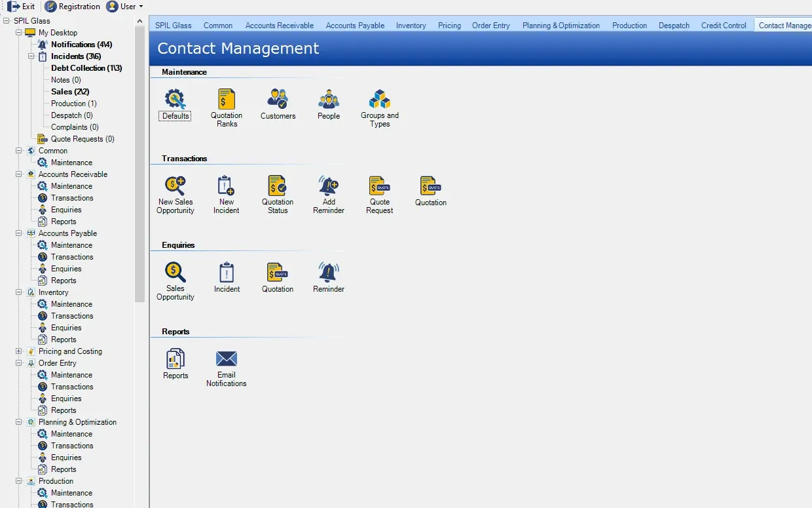The width and height of the screenshot is (812, 508).
Task: Select Complaints (0) in the tree
Action: 75,127
